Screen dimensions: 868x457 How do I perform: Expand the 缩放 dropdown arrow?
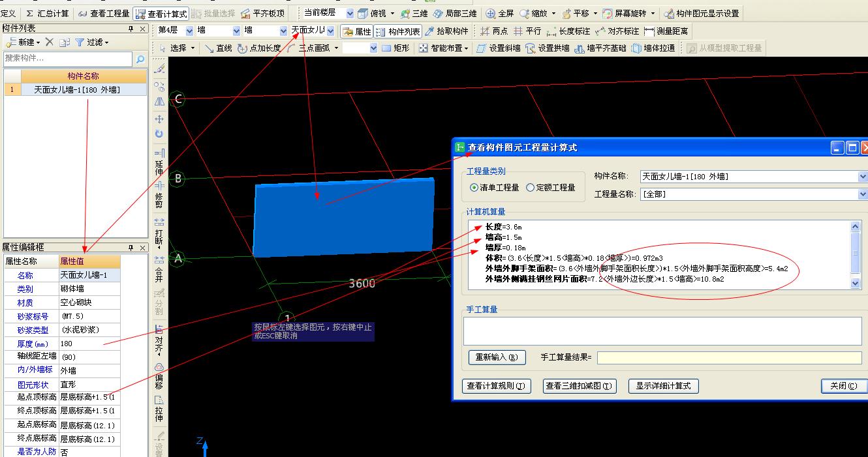coord(553,13)
